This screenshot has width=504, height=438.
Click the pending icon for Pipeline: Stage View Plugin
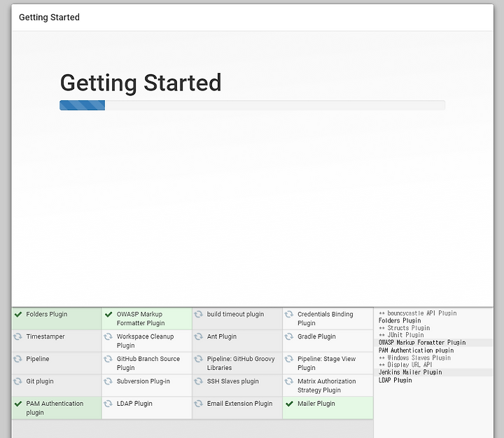(x=289, y=359)
